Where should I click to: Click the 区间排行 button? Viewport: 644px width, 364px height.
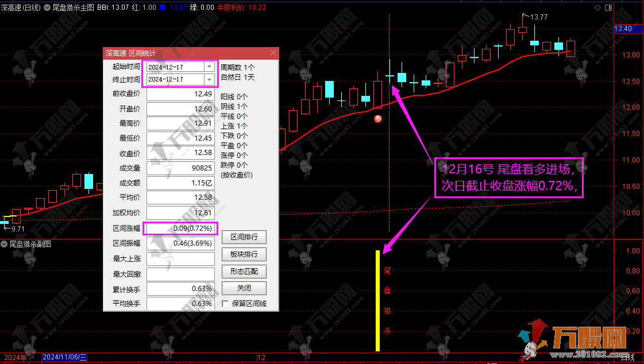pyautogui.click(x=244, y=237)
